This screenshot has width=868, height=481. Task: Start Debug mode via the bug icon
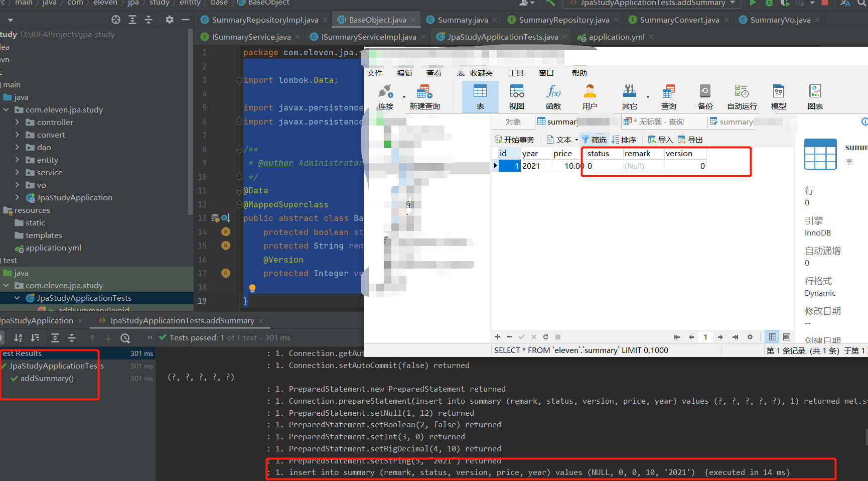point(769,4)
